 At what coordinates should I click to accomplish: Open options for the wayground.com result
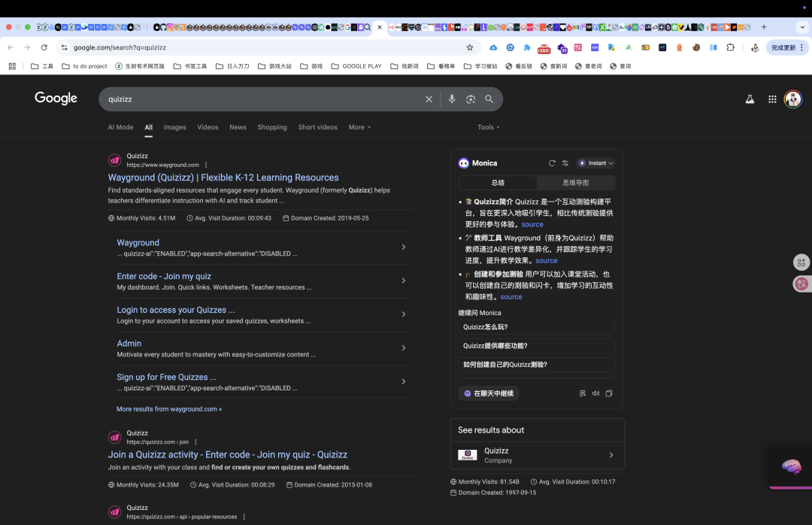206,165
